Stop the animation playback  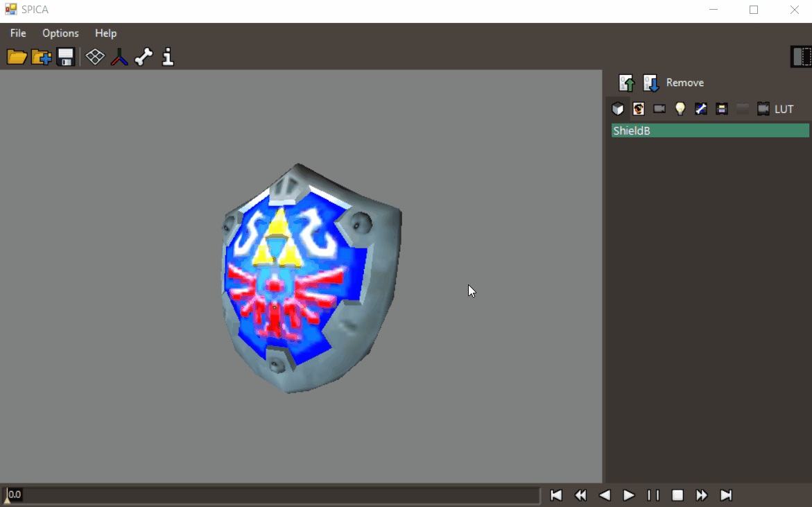pos(677,495)
